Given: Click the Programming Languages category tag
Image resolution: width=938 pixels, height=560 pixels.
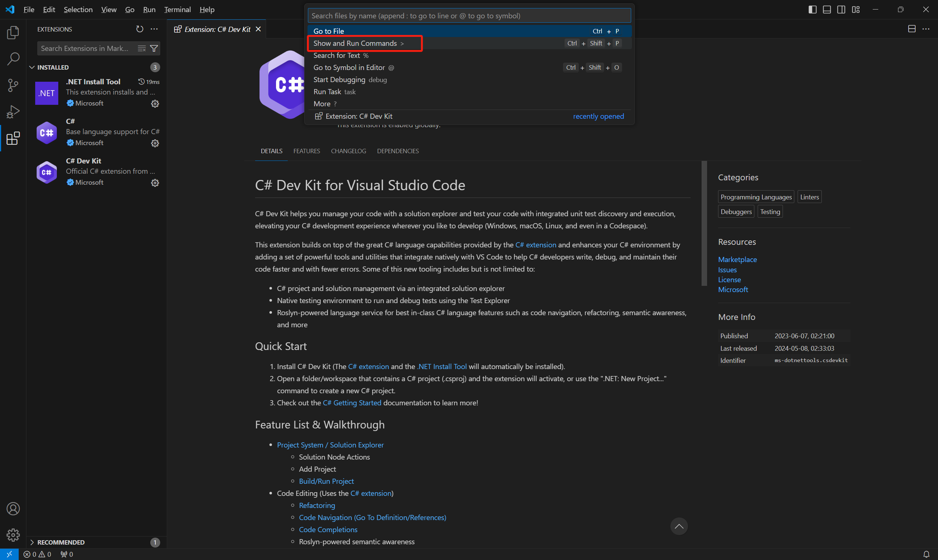Looking at the screenshot, I should 756,197.
